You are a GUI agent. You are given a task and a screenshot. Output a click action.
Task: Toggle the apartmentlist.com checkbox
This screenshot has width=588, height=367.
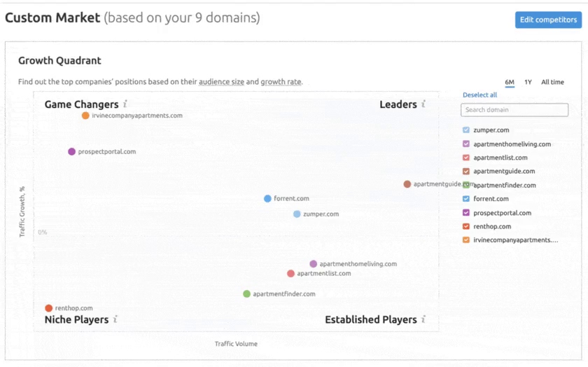tap(466, 158)
